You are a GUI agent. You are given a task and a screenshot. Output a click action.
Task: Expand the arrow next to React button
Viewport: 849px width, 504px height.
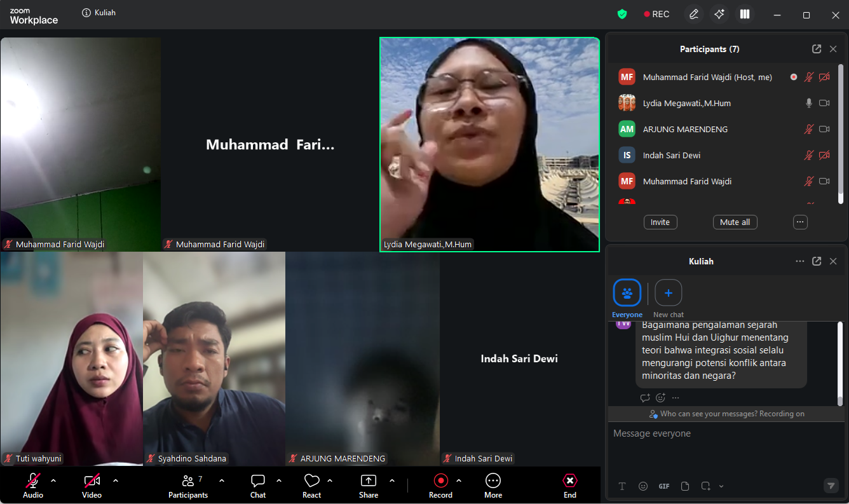click(330, 480)
